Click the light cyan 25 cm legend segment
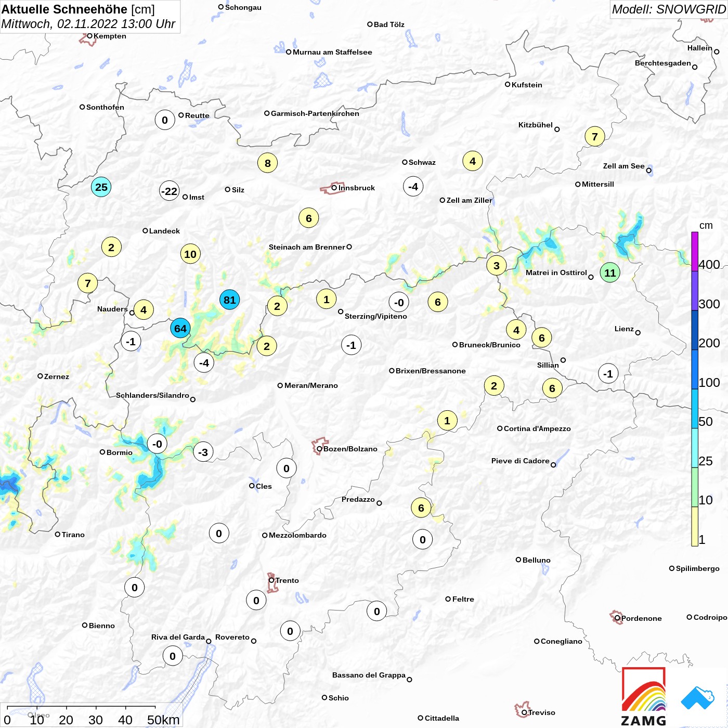Screen dimensions: 728x728 tap(695, 448)
